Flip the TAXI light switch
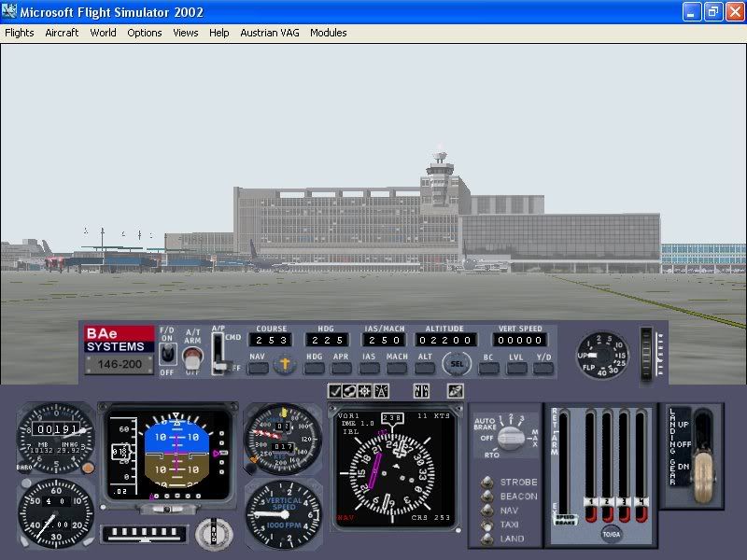 tap(490, 525)
